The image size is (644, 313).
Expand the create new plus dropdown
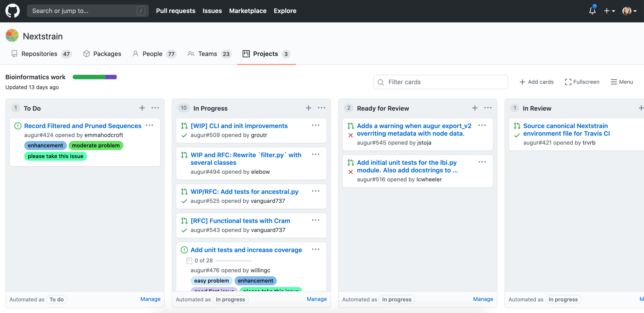pos(609,11)
